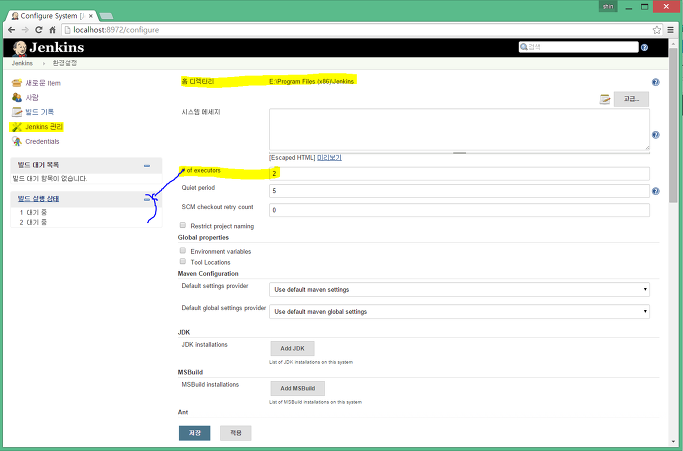The height and width of the screenshot is (451, 683).
Task: Open the Chrome menu icon
Action: tap(670, 30)
